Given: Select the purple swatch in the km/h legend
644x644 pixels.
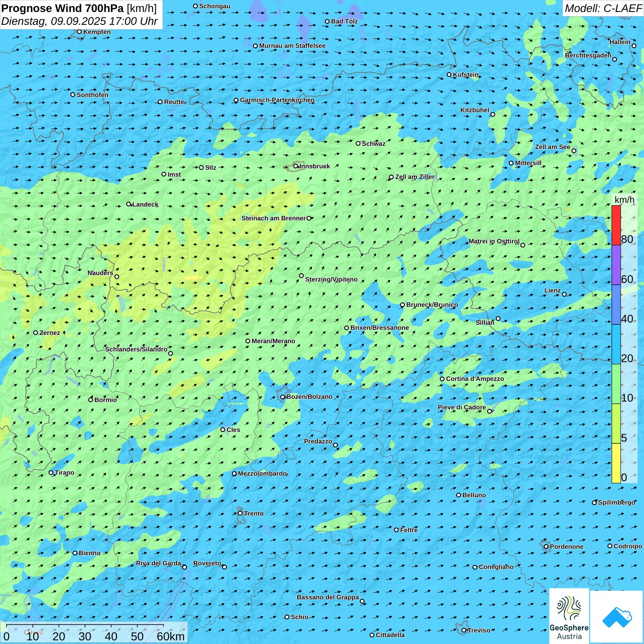Looking at the screenshot, I should click(x=616, y=265).
